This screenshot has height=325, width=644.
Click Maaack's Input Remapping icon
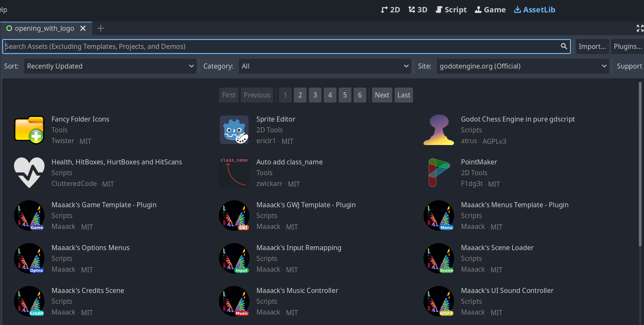(x=234, y=258)
